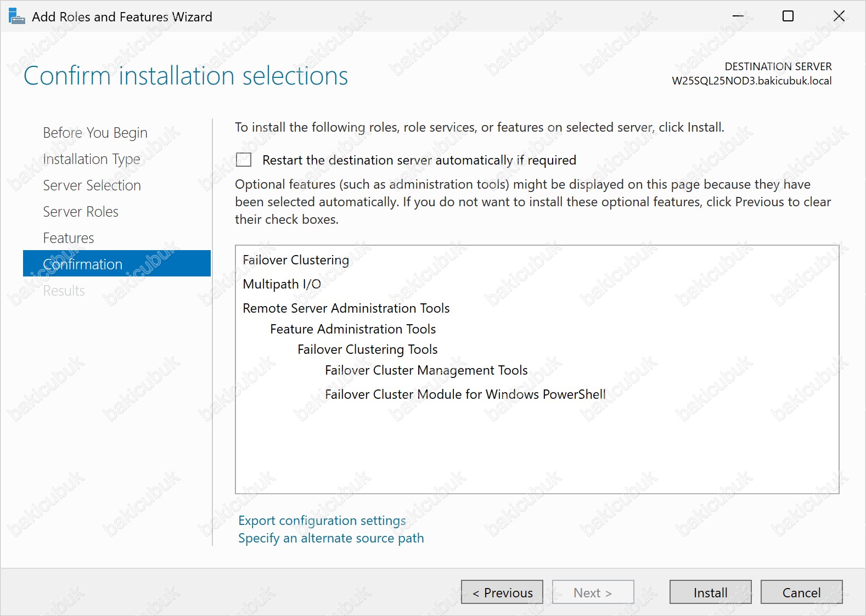Click the Add Roles wizard title bar icon

16,16
